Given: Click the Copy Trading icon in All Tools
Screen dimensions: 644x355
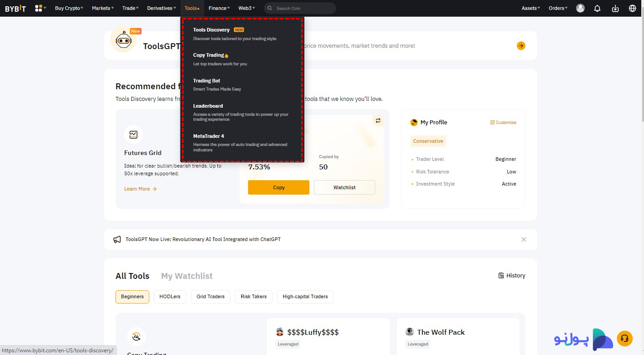Looking at the screenshot, I should point(136,336).
